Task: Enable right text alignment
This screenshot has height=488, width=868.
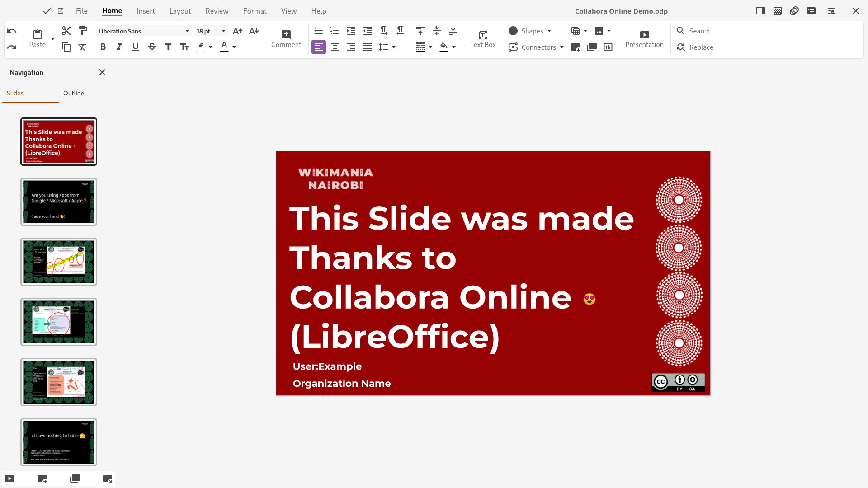Action: pos(351,47)
